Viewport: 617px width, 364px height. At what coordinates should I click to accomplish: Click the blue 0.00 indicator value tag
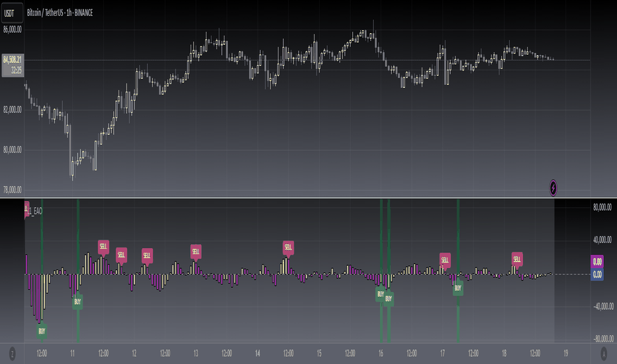coord(597,274)
